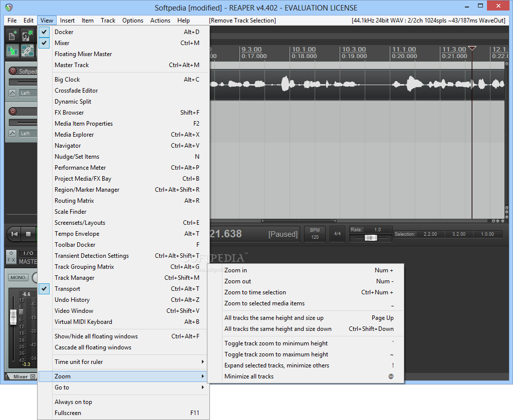Viewport: 513px width, 420px height.
Task: Choose Zoom to time selection
Action: point(306,292)
